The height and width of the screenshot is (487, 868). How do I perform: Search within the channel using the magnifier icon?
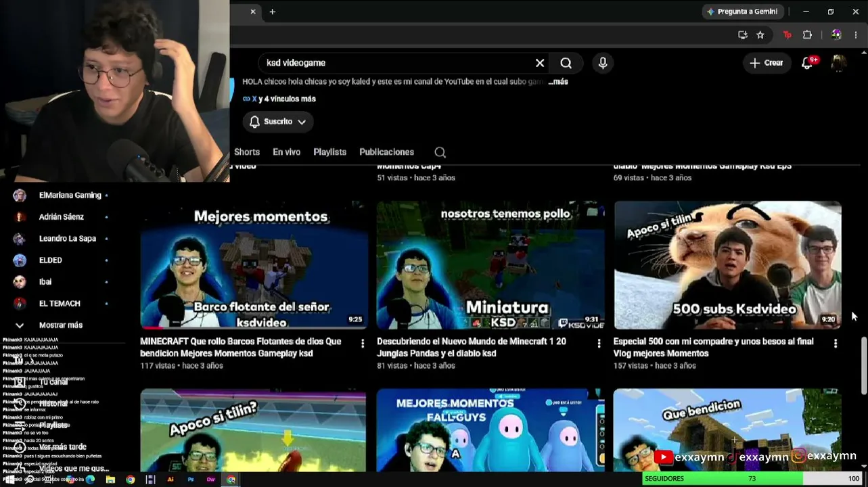440,152
